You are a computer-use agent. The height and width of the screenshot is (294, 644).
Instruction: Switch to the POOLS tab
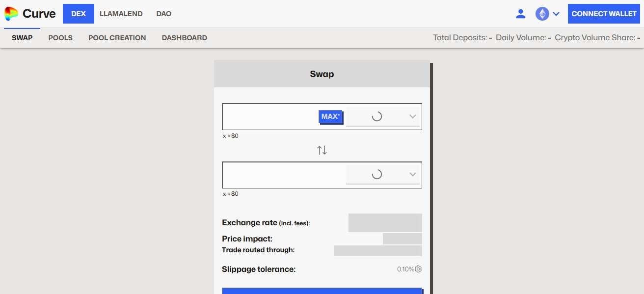click(x=60, y=37)
